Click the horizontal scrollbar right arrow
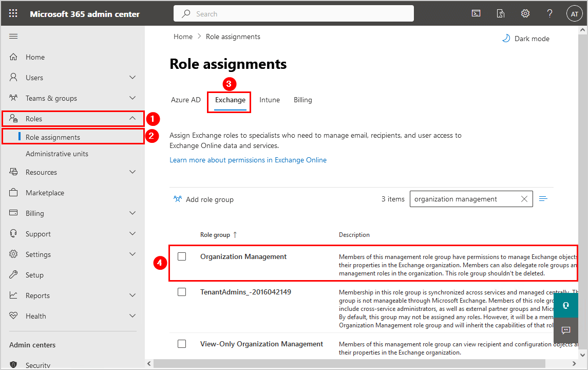 click(574, 363)
